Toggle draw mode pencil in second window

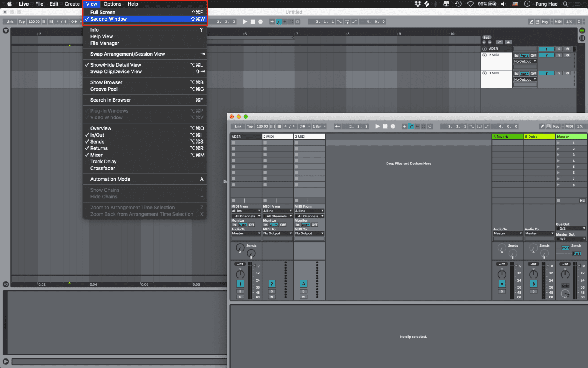click(542, 126)
